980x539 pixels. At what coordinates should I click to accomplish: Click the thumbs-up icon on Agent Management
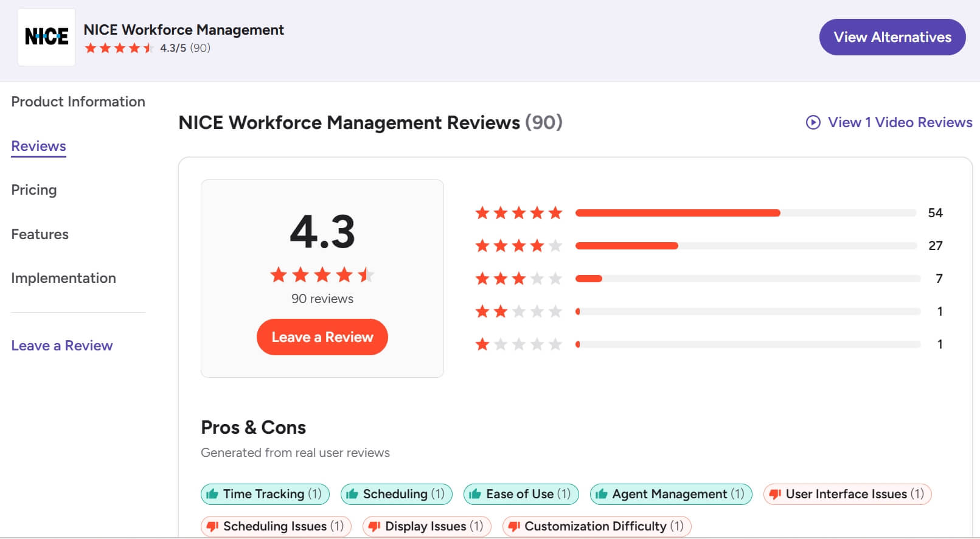[602, 494]
